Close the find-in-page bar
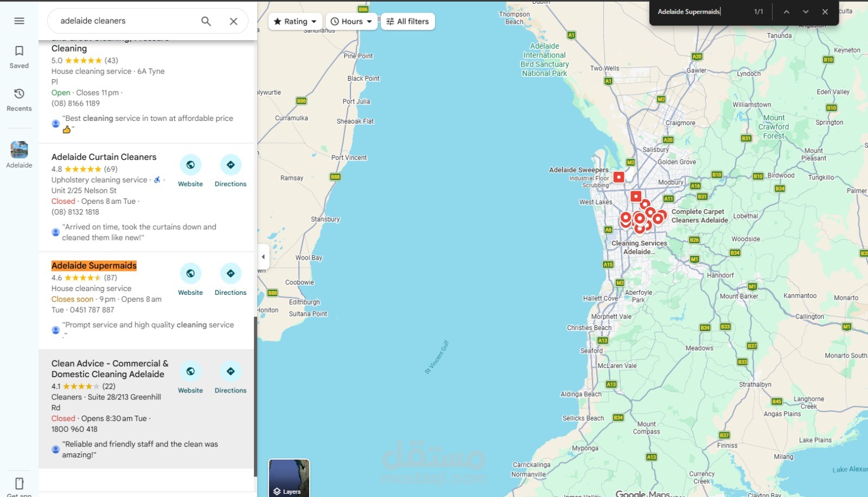This screenshot has height=497, width=868. (x=825, y=12)
